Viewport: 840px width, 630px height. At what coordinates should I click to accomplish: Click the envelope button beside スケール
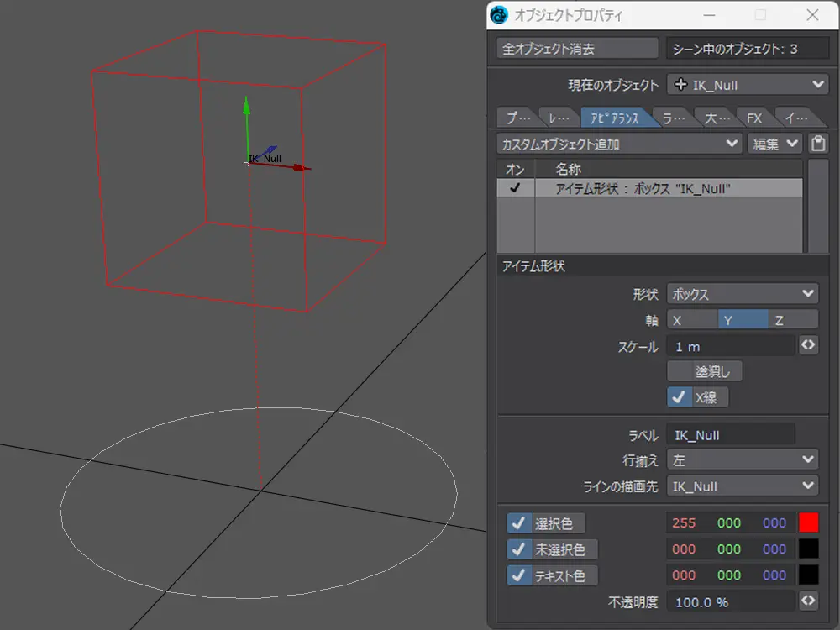(x=808, y=345)
